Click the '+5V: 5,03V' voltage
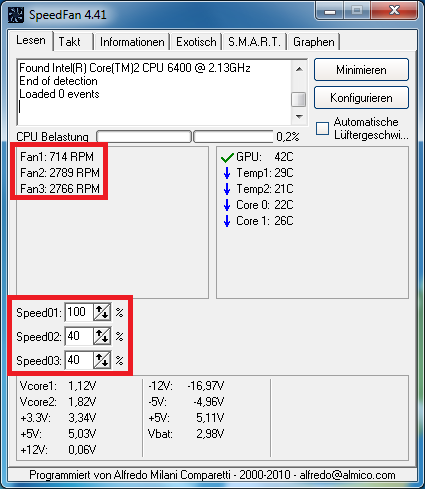Screen dimensions: 425x489 58,434
